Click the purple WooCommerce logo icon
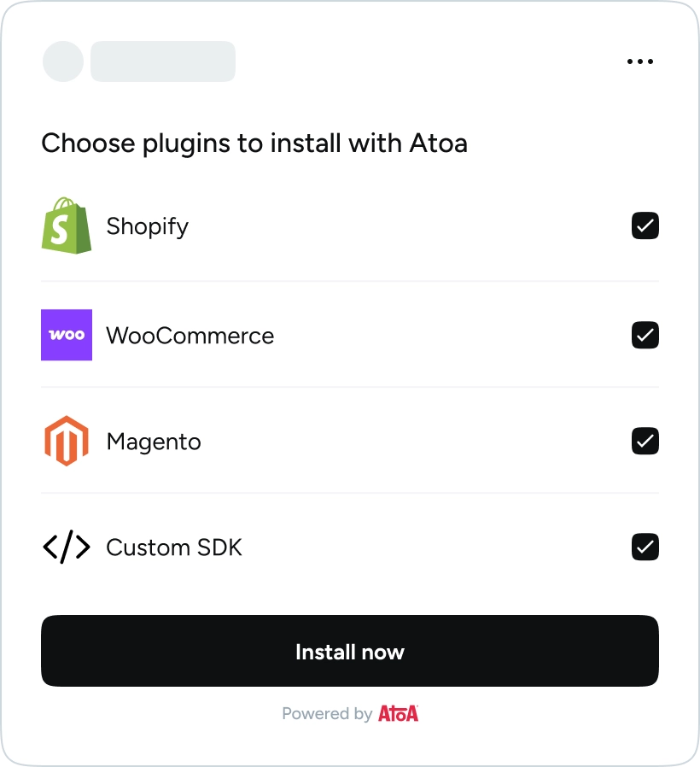700x767 pixels. pos(67,335)
